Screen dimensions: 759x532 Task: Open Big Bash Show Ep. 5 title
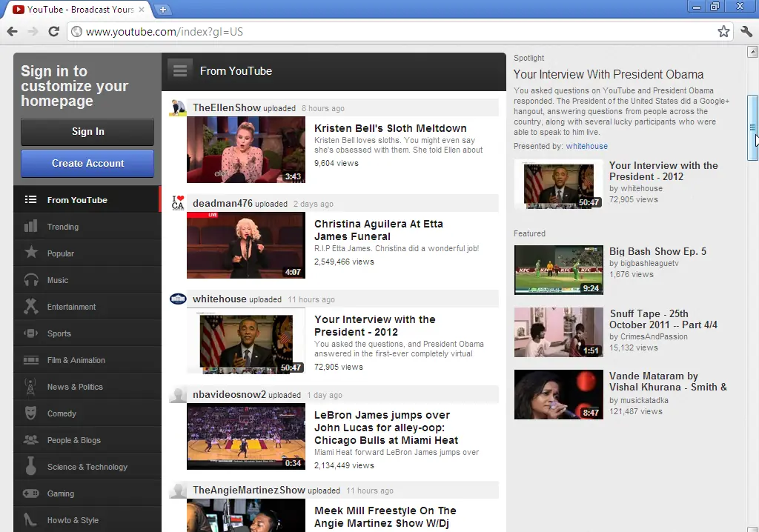point(657,252)
